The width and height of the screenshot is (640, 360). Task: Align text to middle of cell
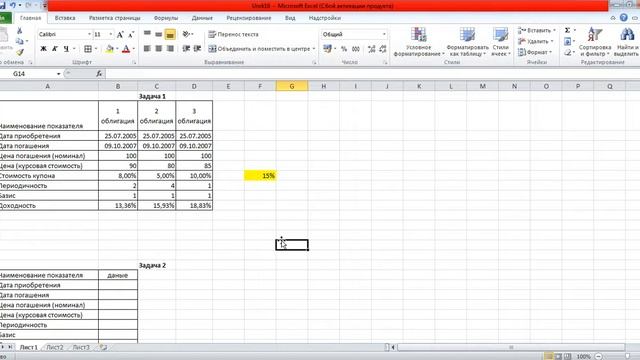pos(159,34)
